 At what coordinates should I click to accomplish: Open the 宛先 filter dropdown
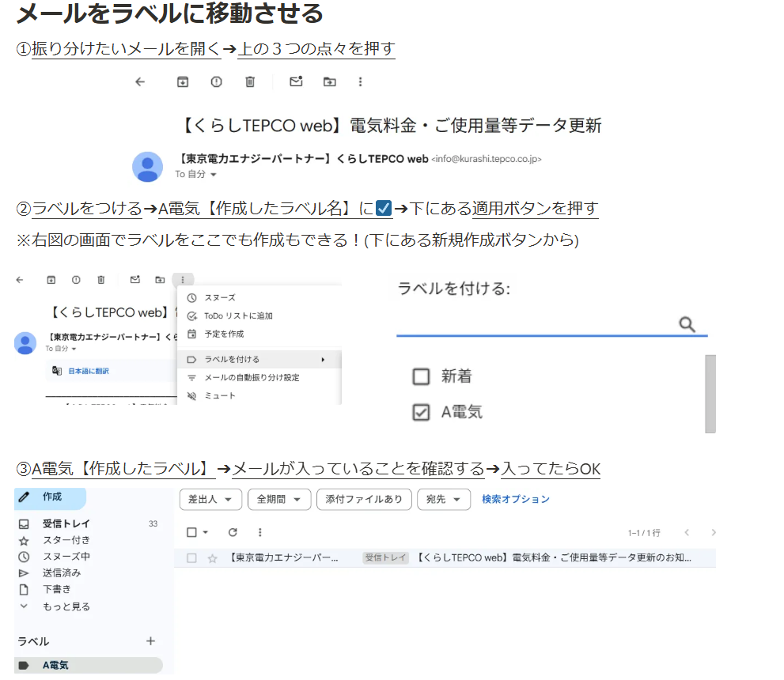point(444,499)
